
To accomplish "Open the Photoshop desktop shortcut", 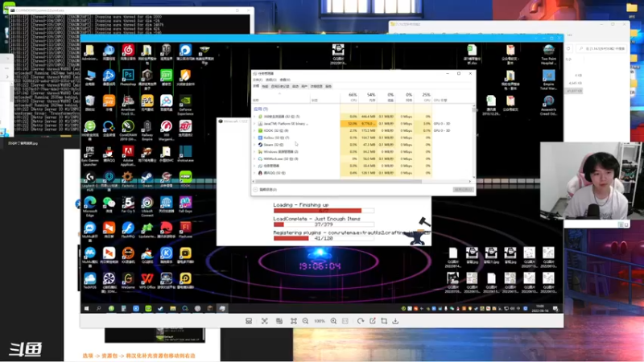I will [128, 77].
